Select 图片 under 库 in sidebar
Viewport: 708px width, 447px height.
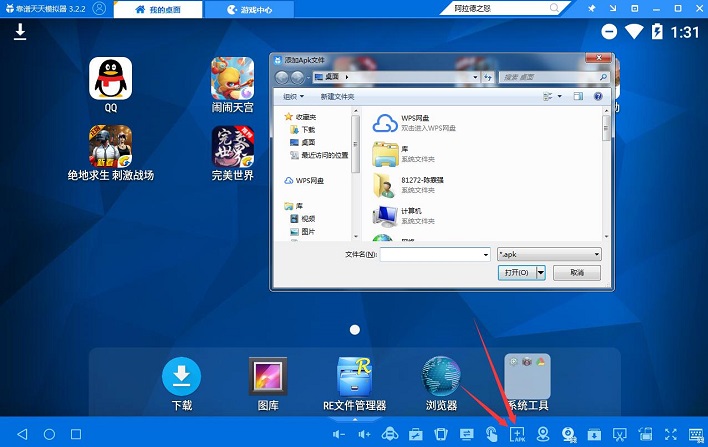click(x=303, y=232)
